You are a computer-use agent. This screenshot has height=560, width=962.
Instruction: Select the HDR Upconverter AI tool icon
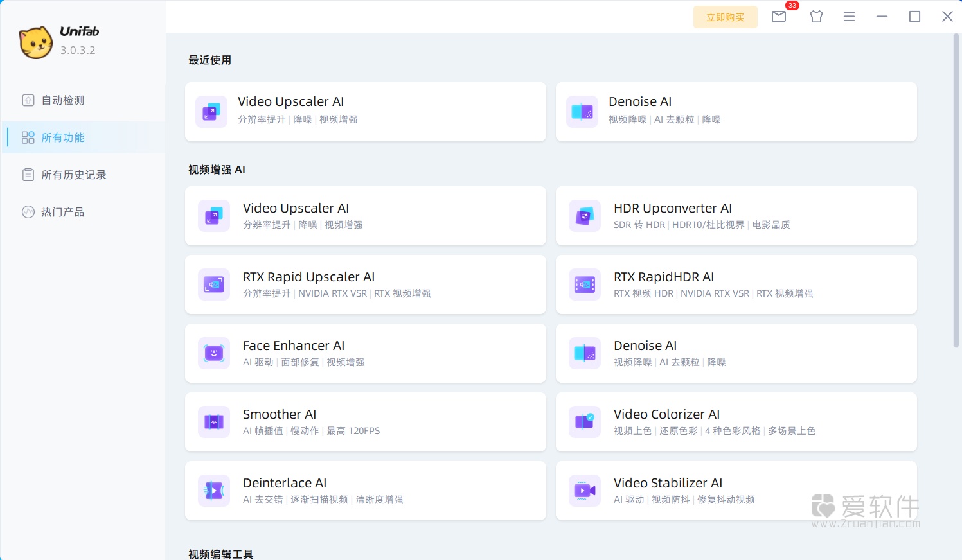pos(584,216)
